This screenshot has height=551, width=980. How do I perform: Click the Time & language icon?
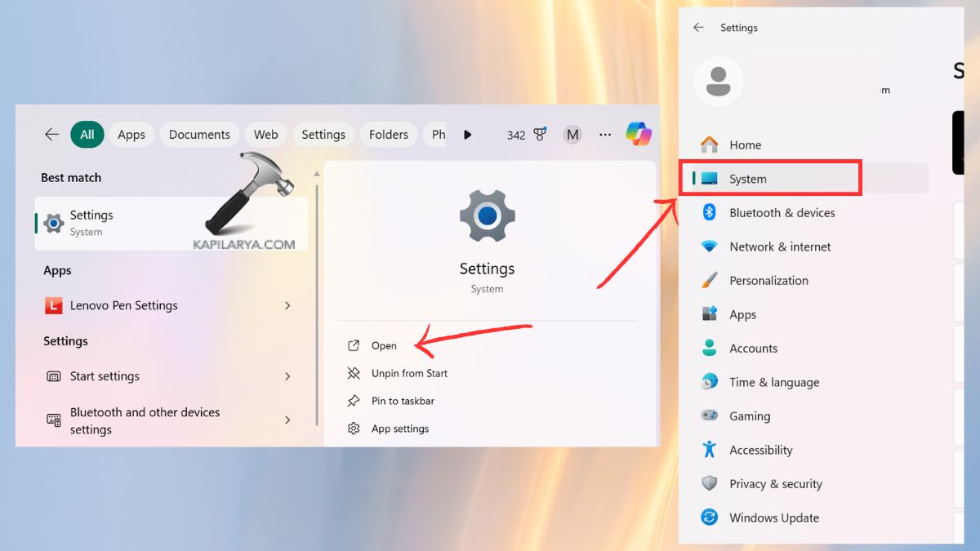pyautogui.click(x=709, y=381)
